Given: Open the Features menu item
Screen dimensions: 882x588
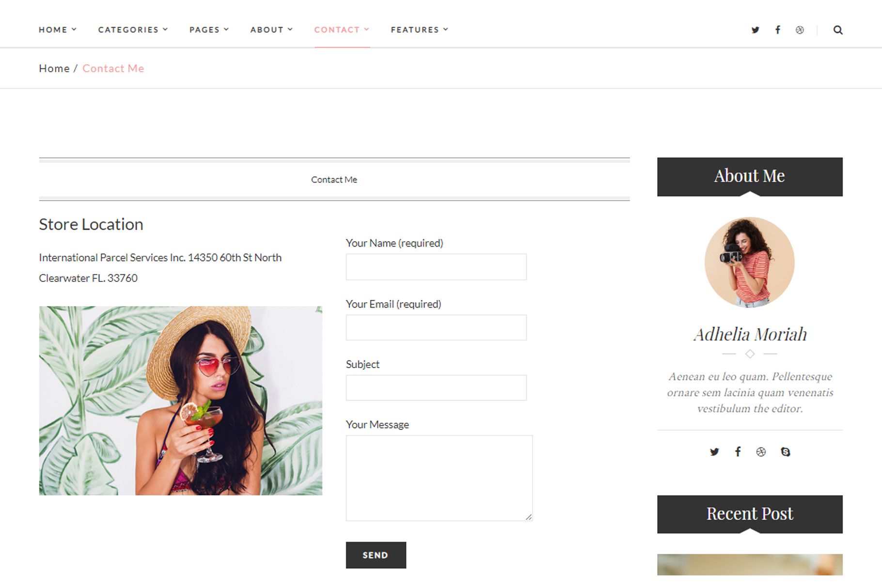Looking at the screenshot, I should tap(420, 30).
